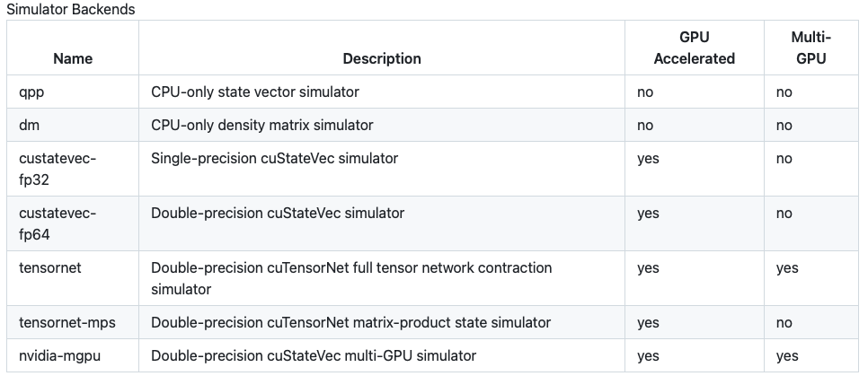This screenshot has height=376, width=868.
Task: Click the Multi-GPU column header
Action: (x=811, y=48)
